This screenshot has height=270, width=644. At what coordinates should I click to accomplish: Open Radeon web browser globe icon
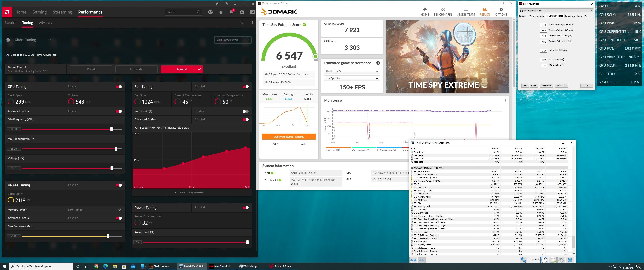210,12
